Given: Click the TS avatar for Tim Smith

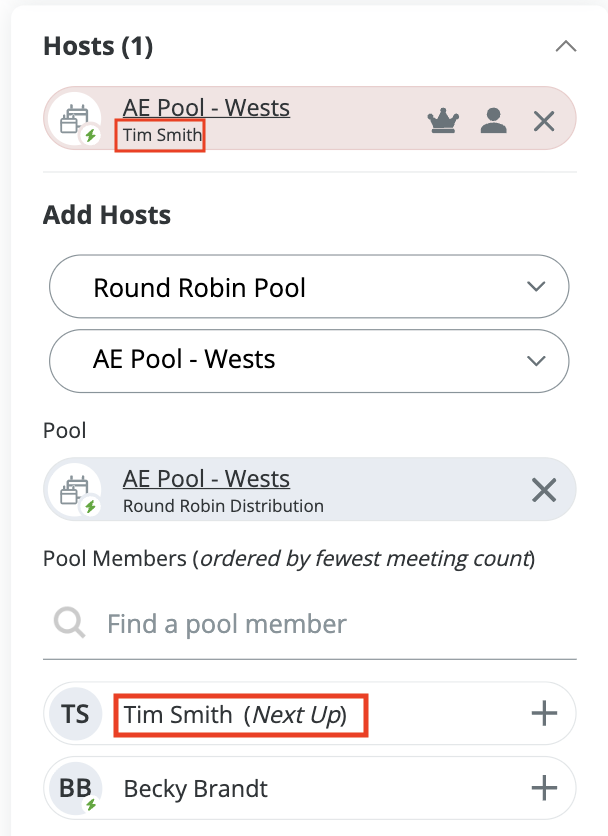Looking at the screenshot, I should coord(75,714).
